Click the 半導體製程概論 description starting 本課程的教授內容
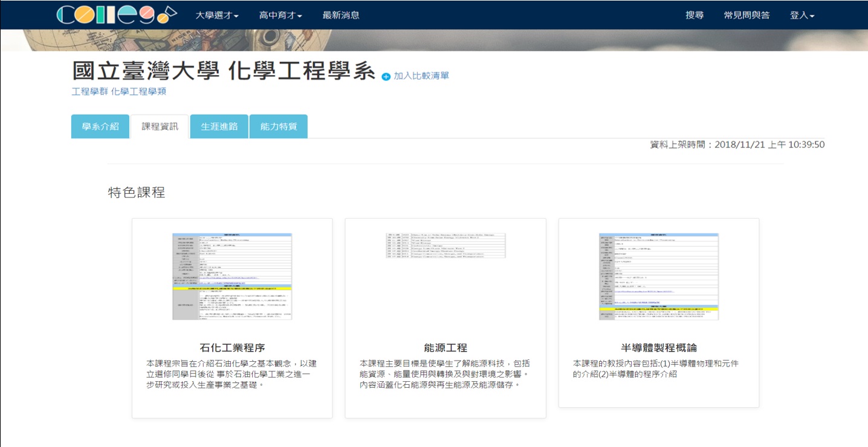Viewport: 868px width, 447px height. [656, 368]
